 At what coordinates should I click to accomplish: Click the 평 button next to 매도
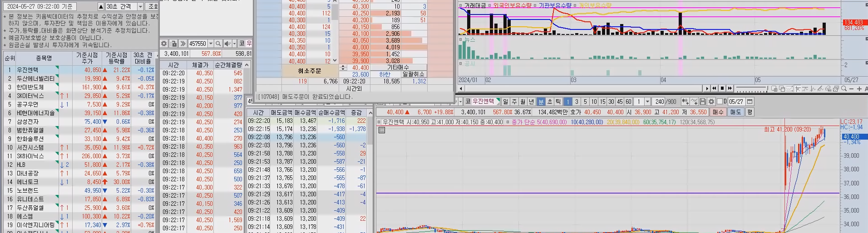click(750, 112)
